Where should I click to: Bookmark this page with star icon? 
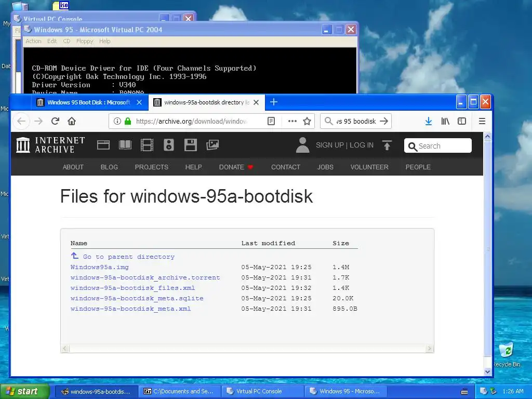pos(307,121)
